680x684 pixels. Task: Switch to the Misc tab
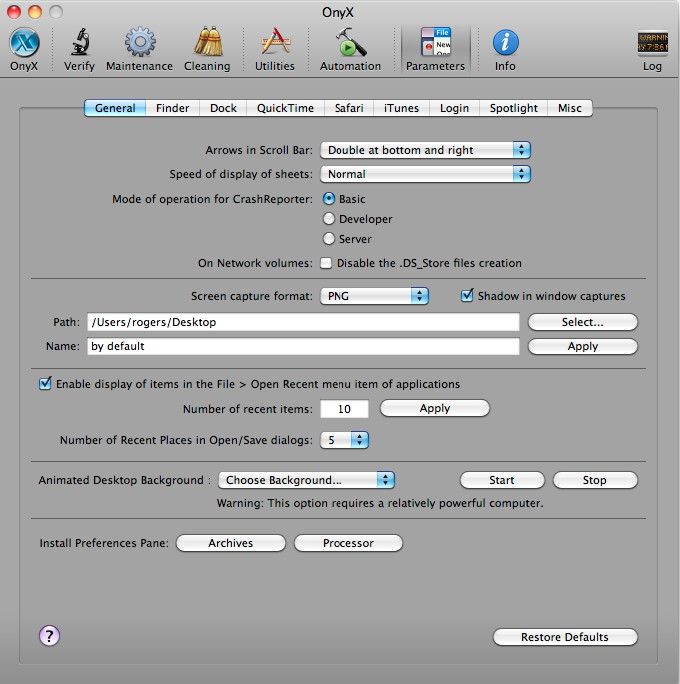(570, 108)
